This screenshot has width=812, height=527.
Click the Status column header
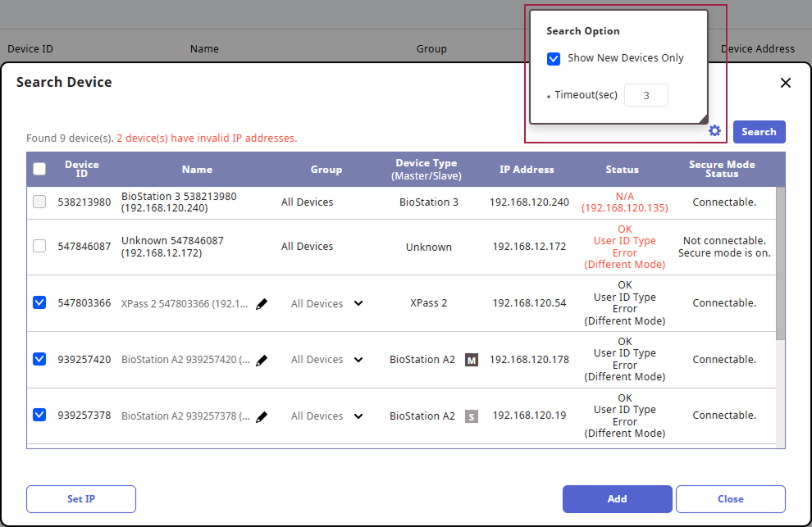(x=622, y=170)
